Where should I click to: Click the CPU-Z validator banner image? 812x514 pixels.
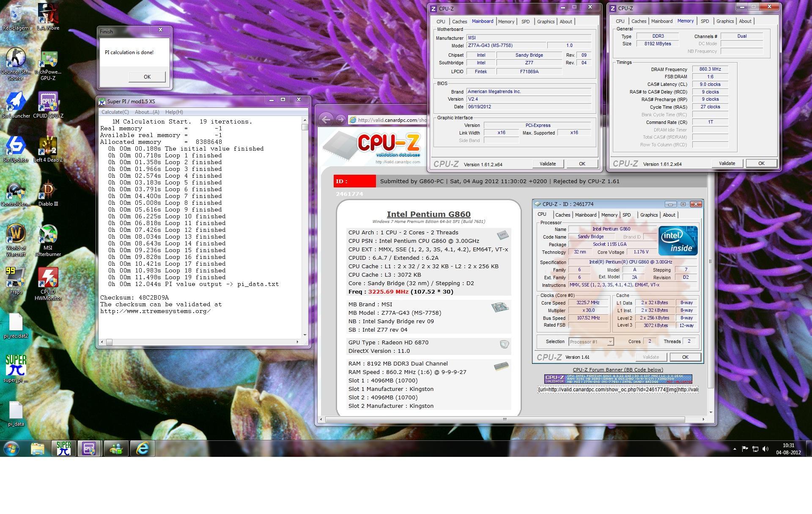[618, 379]
